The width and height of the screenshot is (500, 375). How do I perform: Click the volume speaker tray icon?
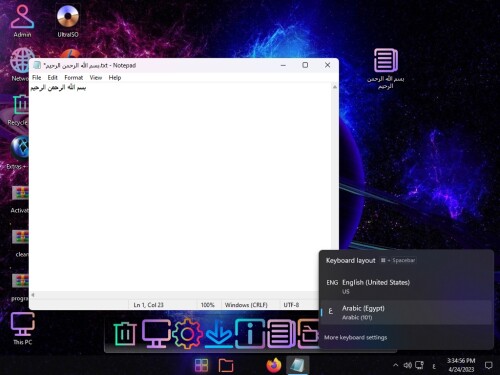(x=407, y=365)
